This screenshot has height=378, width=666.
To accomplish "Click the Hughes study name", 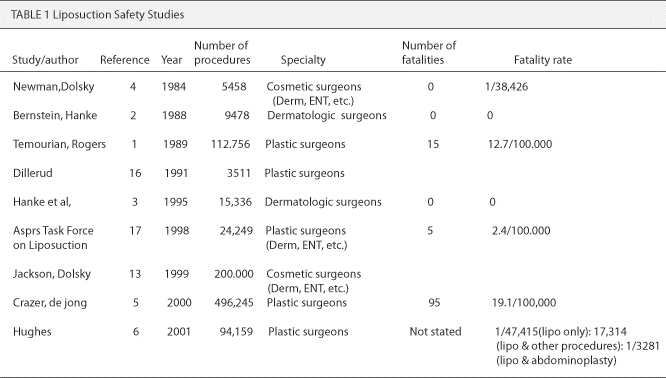I will (x=32, y=332).
